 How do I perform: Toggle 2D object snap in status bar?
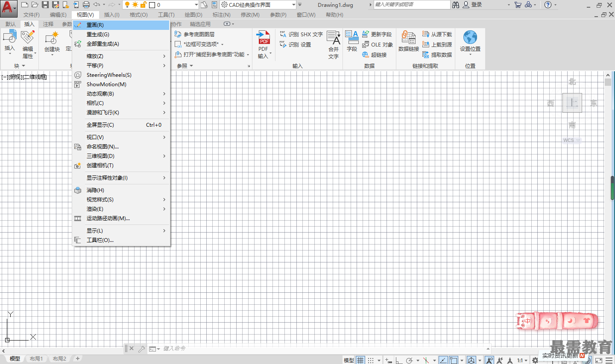pos(454,361)
